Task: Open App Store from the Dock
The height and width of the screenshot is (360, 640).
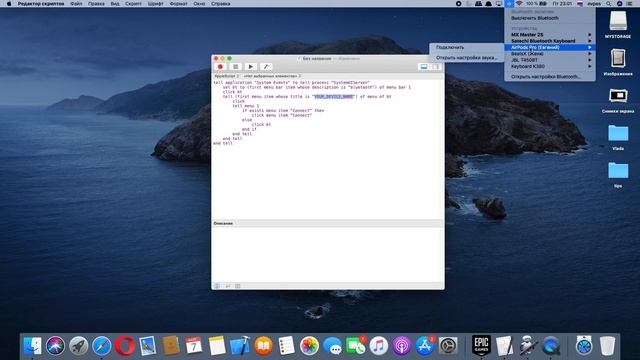Action: pos(425,346)
